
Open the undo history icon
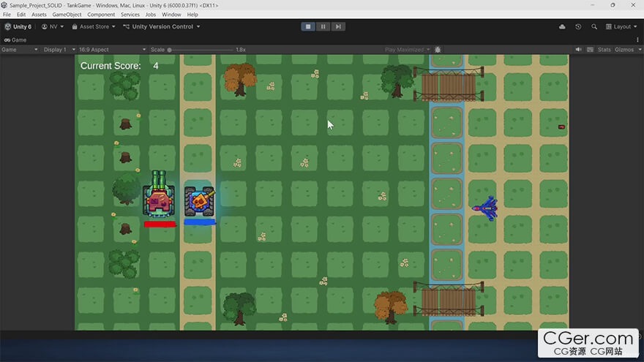pos(578,27)
